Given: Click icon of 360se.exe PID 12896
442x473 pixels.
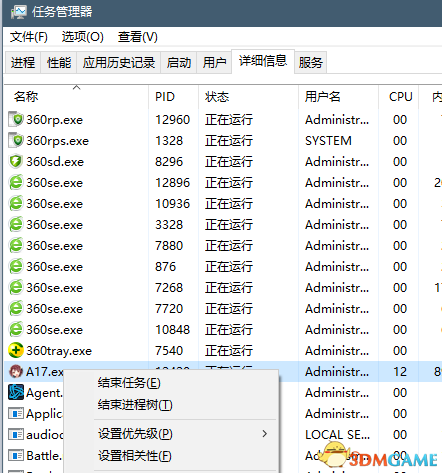Looking at the screenshot, I should click(x=16, y=182).
